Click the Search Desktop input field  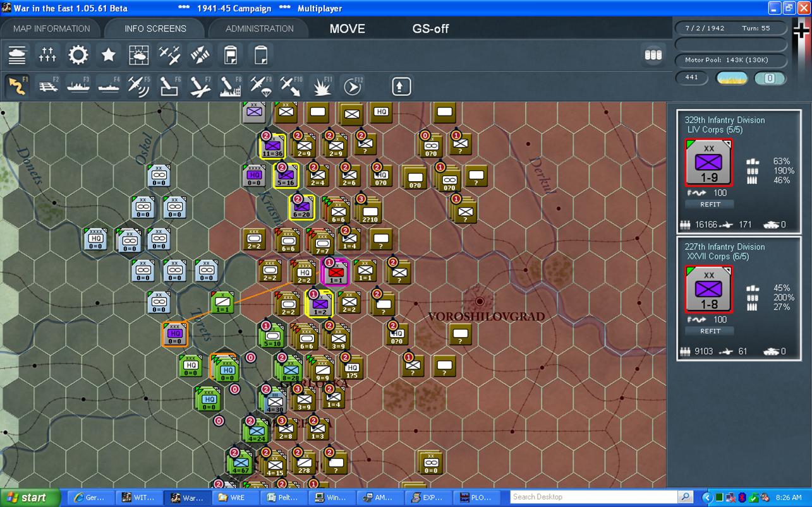tap(593, 497)
